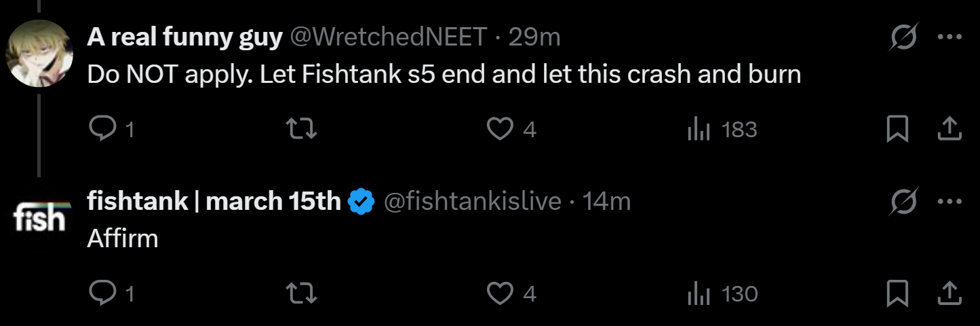Click the fishtank logo avatar
980x326 pixels.
pos(39,217)
